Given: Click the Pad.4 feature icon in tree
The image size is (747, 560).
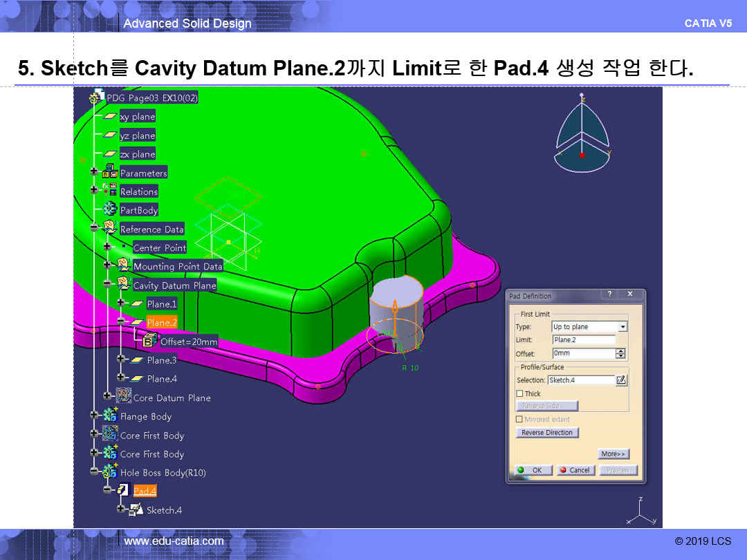Looking at the screenshot, I should click(x=122, y=490).
